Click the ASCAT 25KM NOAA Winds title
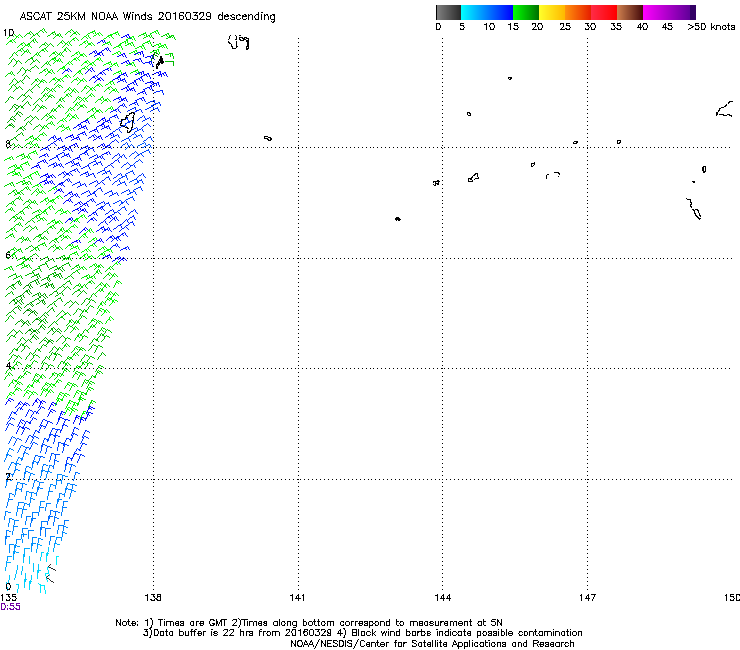 147,17
